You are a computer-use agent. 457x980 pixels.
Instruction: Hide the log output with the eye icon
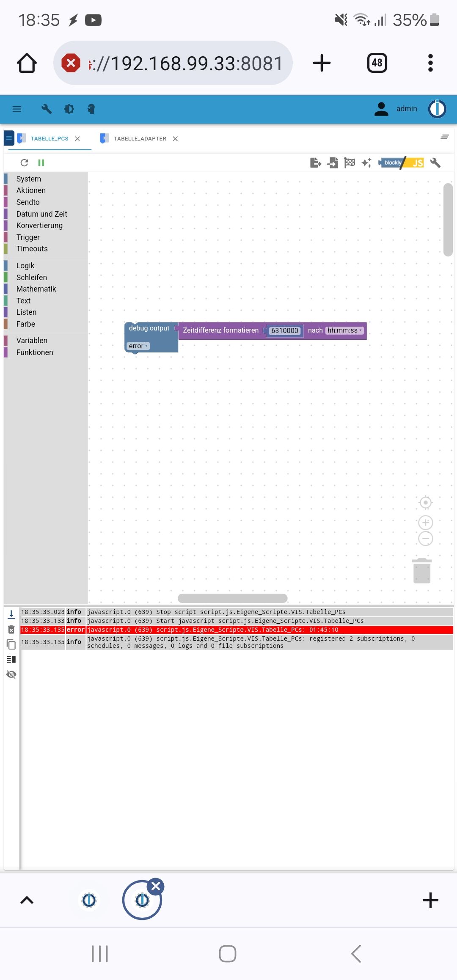(x=11, y=674)
